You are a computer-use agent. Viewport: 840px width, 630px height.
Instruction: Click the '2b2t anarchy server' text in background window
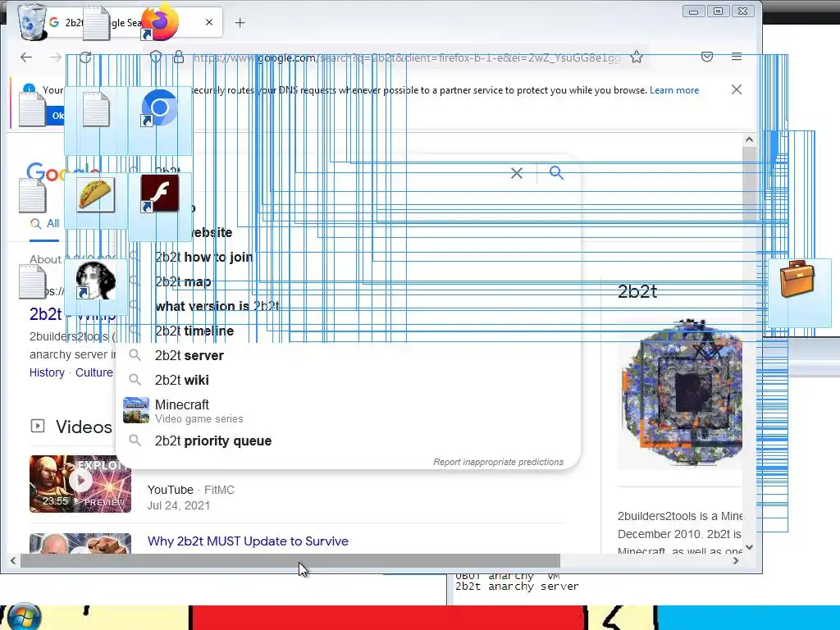517,587
